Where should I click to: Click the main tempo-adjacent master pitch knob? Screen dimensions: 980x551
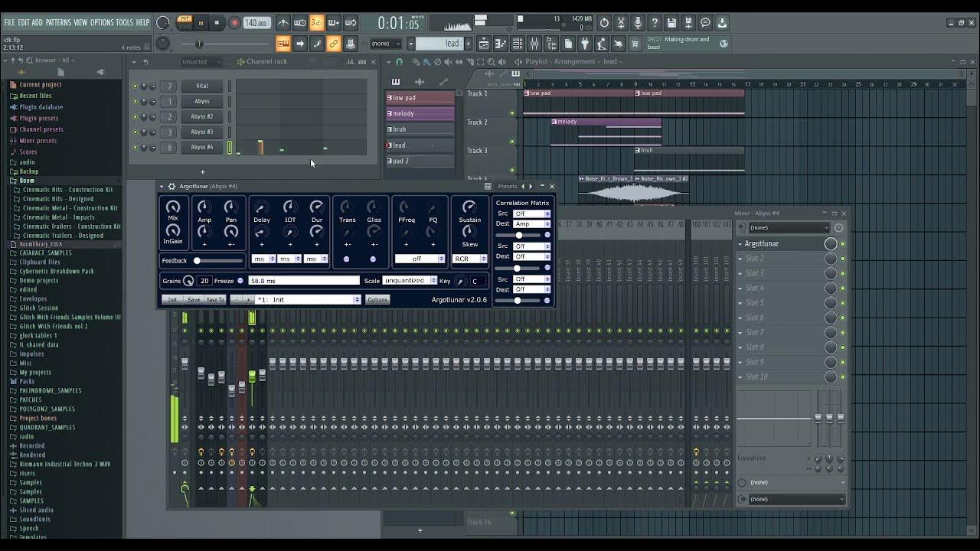163,44
